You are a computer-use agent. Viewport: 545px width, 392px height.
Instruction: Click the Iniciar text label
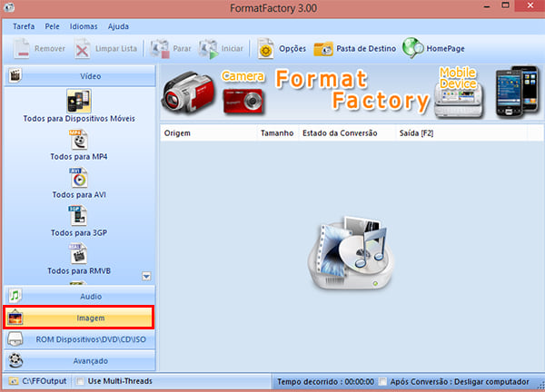[x=233, y=49]
